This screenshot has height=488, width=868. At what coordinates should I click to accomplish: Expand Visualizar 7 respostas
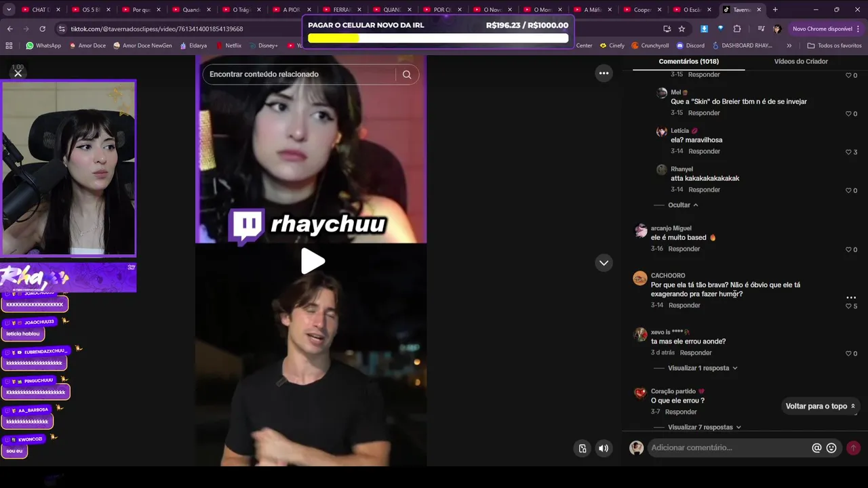click(x=705, y=427)
